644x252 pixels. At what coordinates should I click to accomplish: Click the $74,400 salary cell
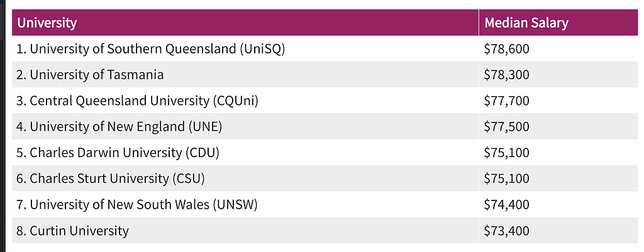tap(506, 204)
